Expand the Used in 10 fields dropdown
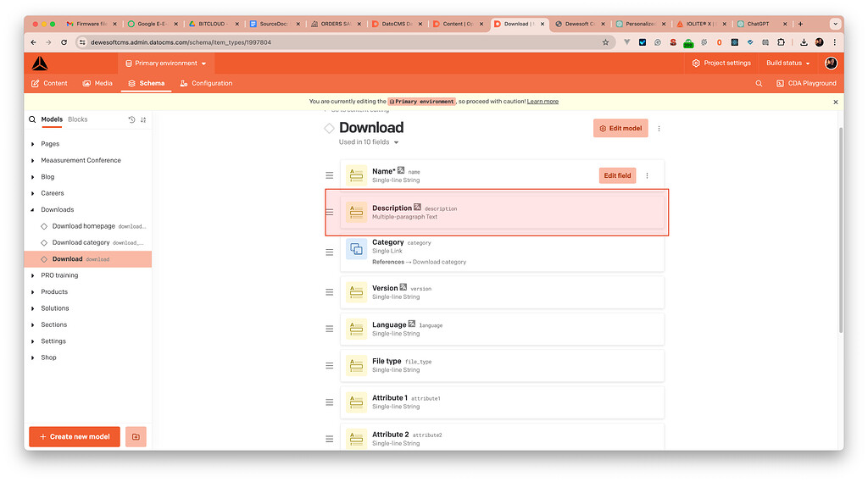This screenshot has width=868, height=482. pos(369,142)
